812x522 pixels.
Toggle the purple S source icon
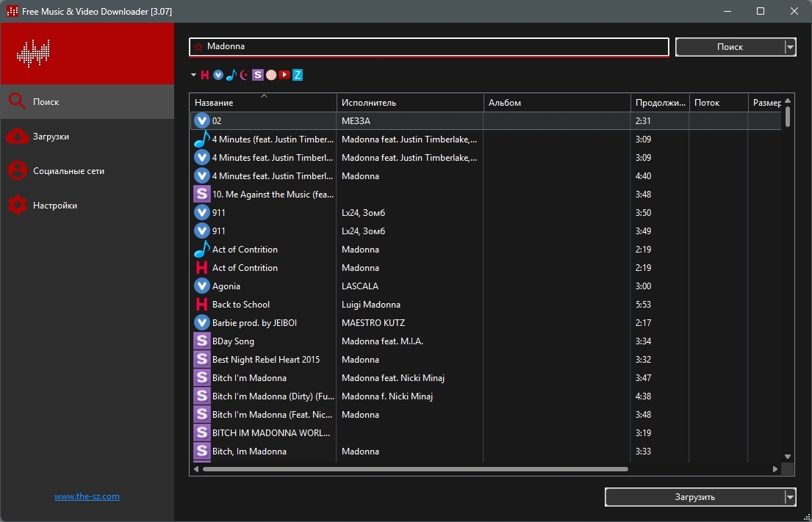tap(258, 75)
